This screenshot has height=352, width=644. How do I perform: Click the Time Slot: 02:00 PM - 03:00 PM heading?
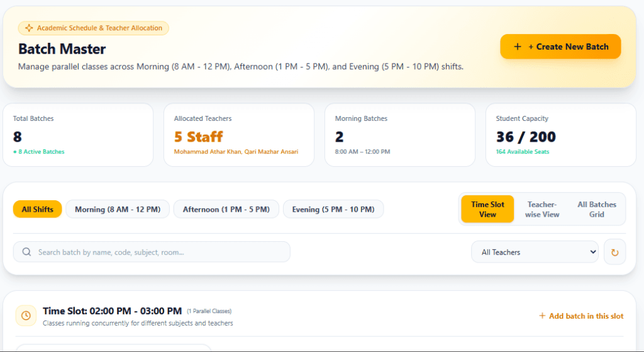click(112, 311)
